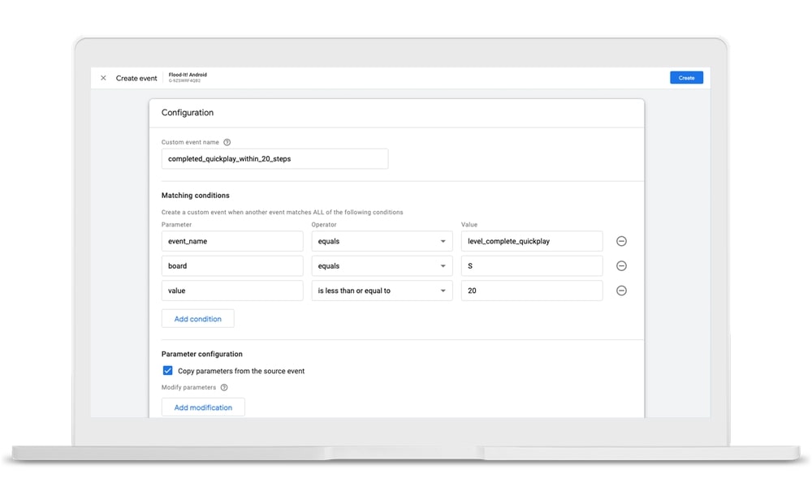The height and width of the screenshot is (504, 812).
Task: Focus the Custom event name text field
Action: [x=274, y=159]
